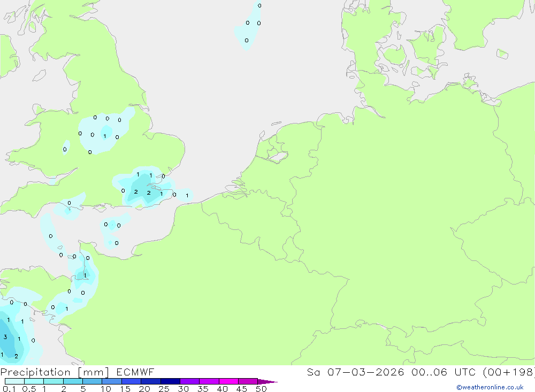Click the '00..06 UTC' time range text
The width and height of the screenshot is (535, 392).
pyautogui.click(x=443, y=372)
